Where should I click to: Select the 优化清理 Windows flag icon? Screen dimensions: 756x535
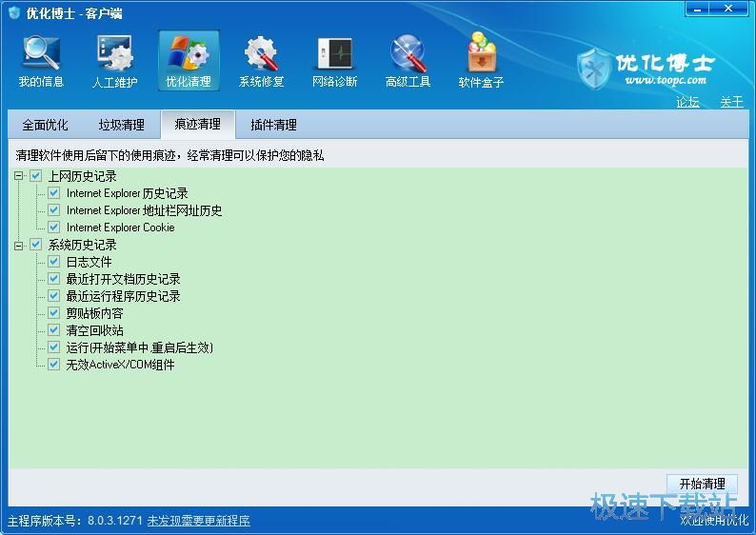(189, 53)
